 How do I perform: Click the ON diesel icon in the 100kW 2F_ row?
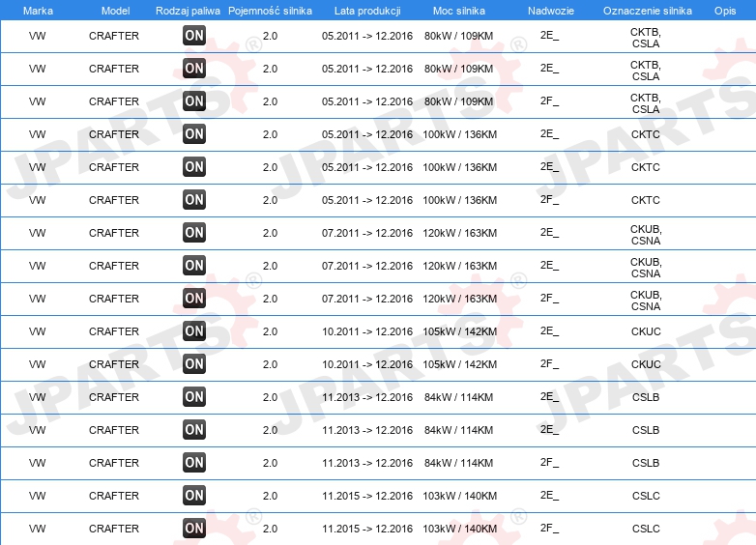pos(194,199)
